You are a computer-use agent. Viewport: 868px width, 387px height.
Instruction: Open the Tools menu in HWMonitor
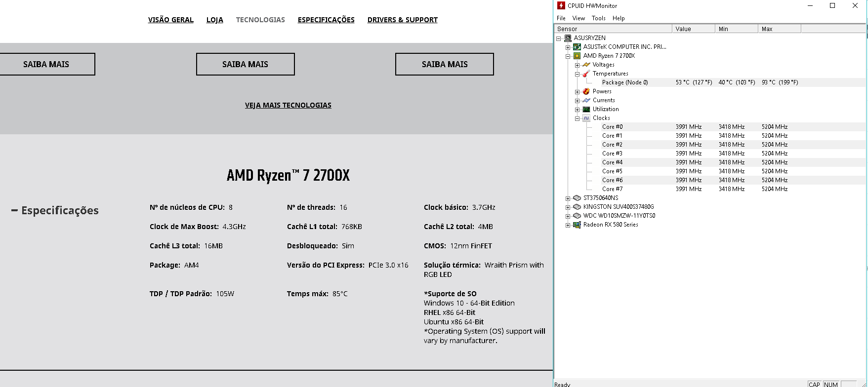[x=599, y=18]
